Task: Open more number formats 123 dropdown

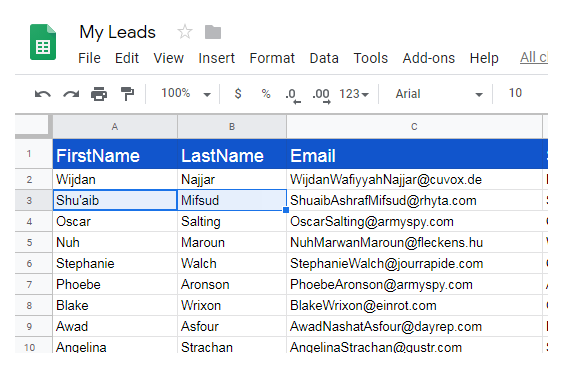Action: pos(354,94)
